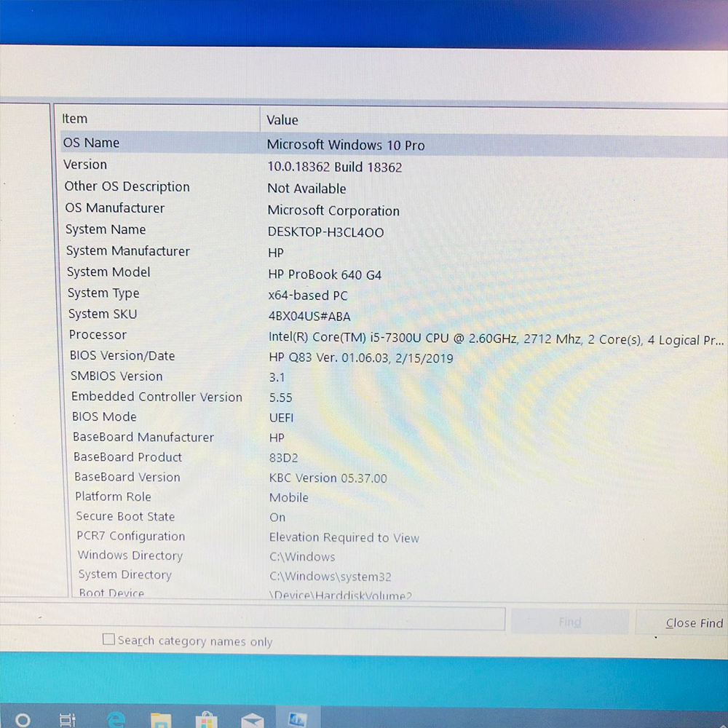Click the Value column header
Viewport: 728px width, 728px height.
point(282,120)
